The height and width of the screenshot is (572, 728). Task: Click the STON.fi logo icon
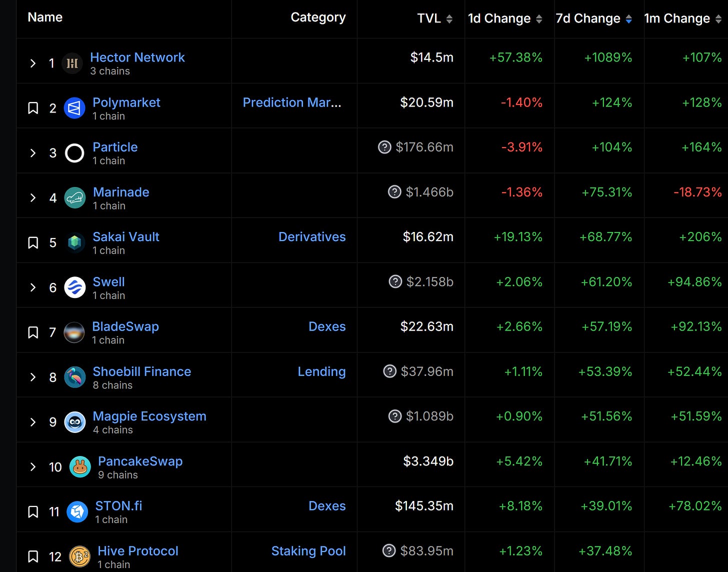(77, 511)
